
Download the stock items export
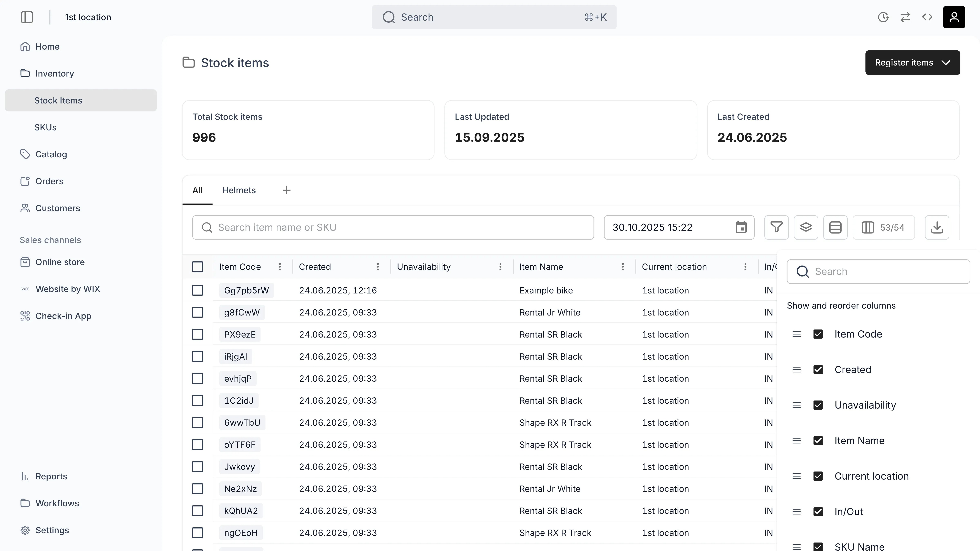pos(937,227)
